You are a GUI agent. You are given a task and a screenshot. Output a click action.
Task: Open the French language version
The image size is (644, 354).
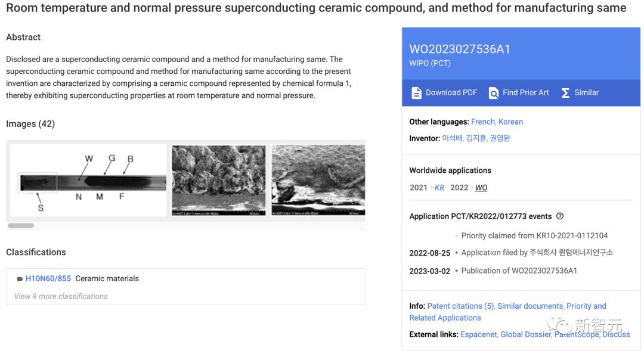[482, 122]
